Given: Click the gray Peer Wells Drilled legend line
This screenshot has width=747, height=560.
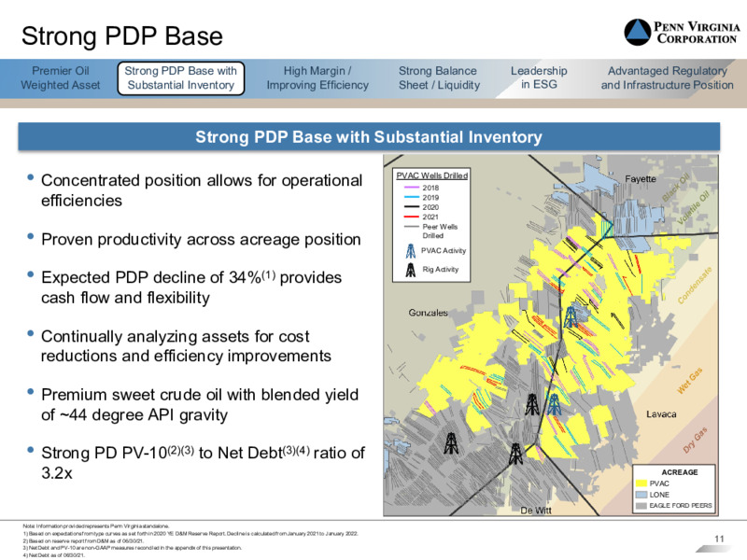Looking at the screenshot, I should [x=411, y=227].
